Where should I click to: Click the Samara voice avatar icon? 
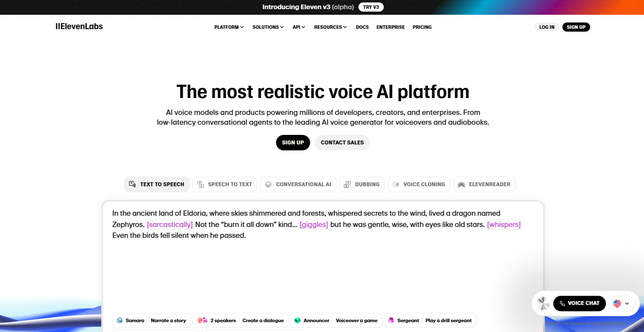point(120,320)
